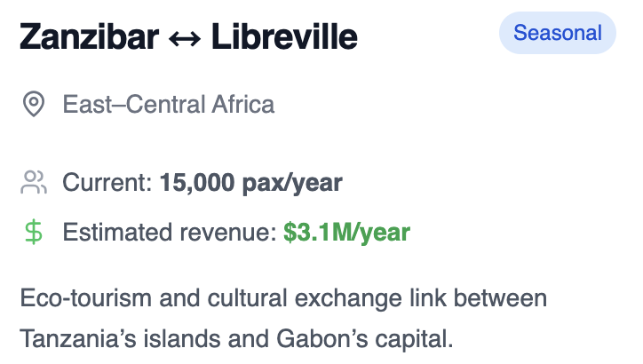
Task: Click the word link in the description
Action: click(428, 298)
